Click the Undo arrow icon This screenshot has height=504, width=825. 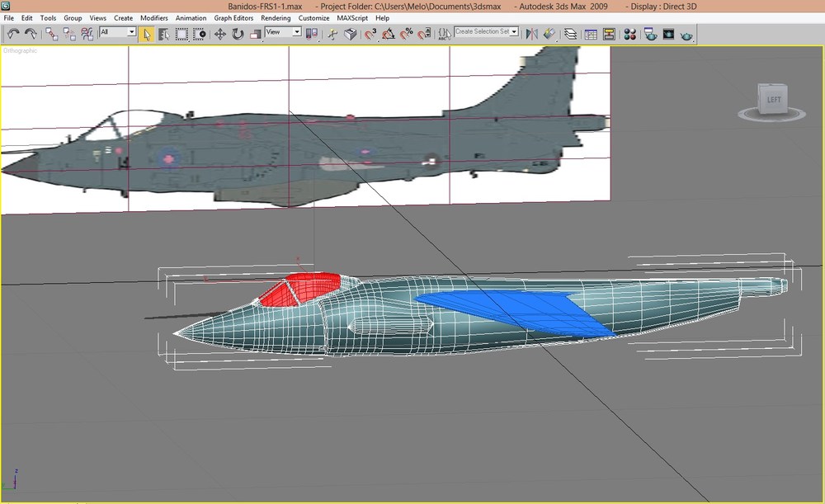tap(12, 34)
